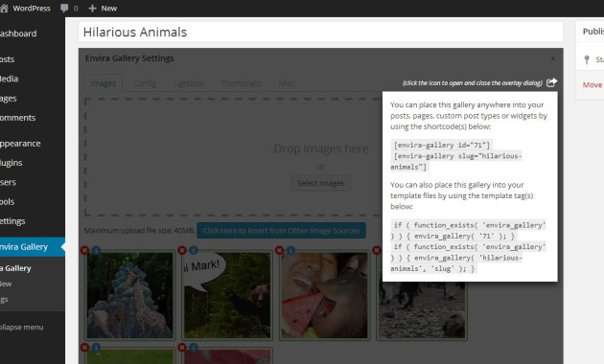This screenshot has width=604, height=364.
Task: Click the Envira Gallery Settings panel header
Action: [320, 58]
